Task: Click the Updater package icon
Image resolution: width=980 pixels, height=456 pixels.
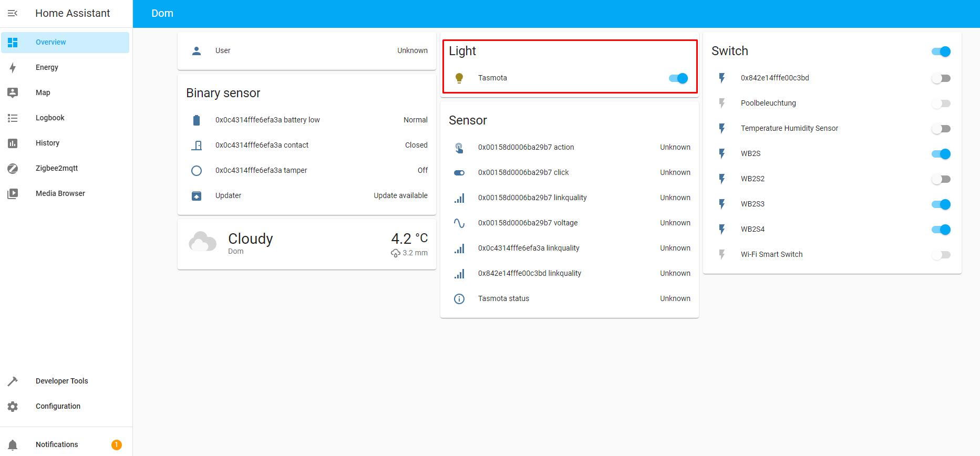Action: (x=197, y=195)
